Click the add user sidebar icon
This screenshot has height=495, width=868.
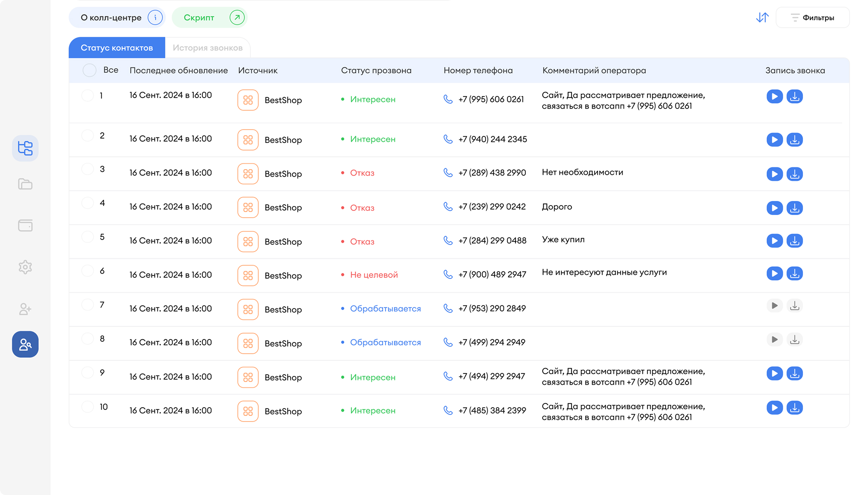pyautogui.click(x=25, y=309)
